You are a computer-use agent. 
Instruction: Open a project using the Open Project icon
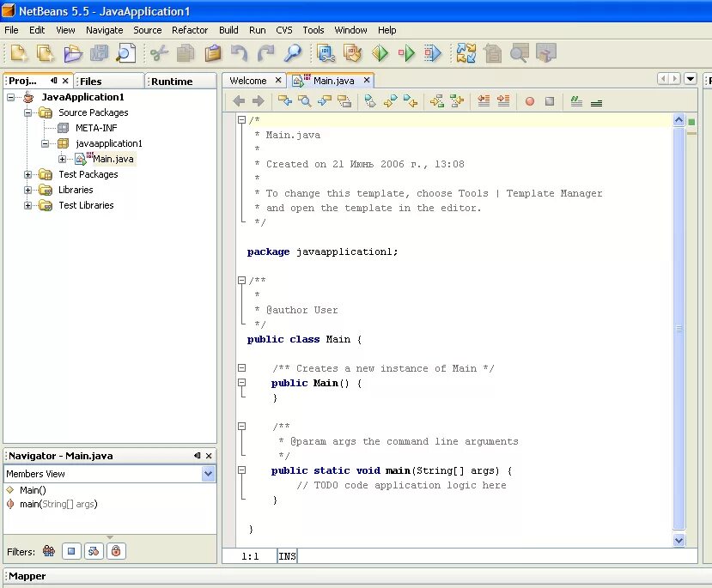[x=75, y=53]
